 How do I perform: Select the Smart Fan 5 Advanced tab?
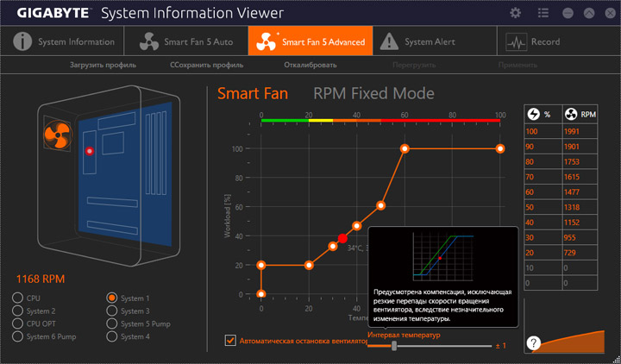point(310,41)
